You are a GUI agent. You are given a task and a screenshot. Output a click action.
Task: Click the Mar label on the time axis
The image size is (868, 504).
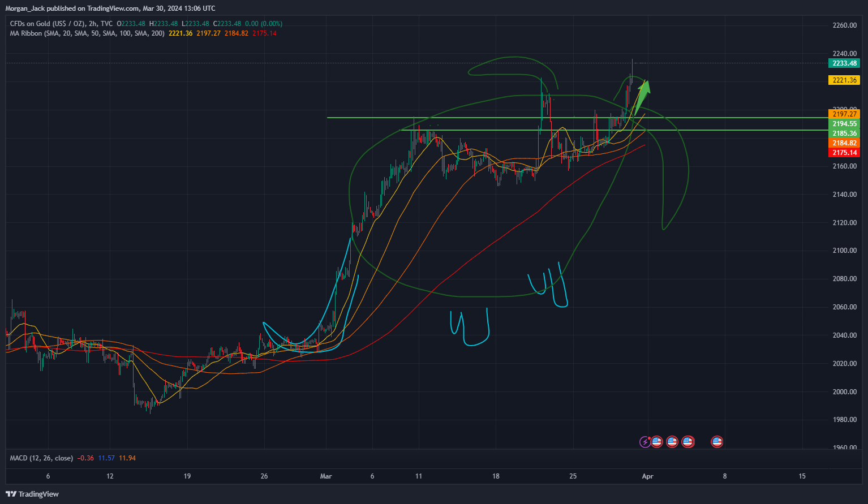pyautogui.click(x=326, y=476)
